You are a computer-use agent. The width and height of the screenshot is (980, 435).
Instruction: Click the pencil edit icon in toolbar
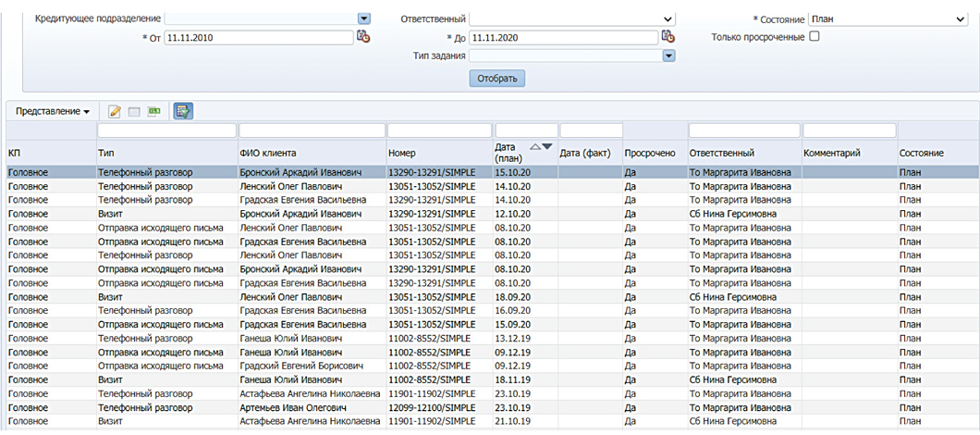tap(115, 112)
